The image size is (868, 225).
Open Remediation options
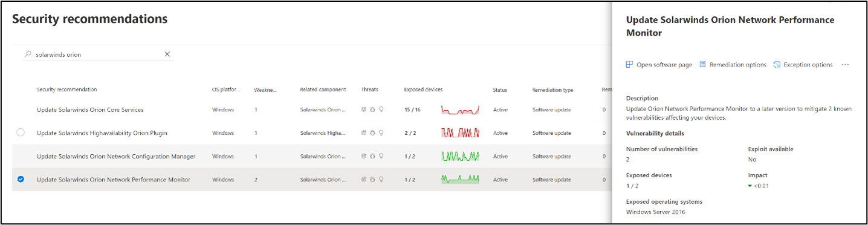pos(733,65)
